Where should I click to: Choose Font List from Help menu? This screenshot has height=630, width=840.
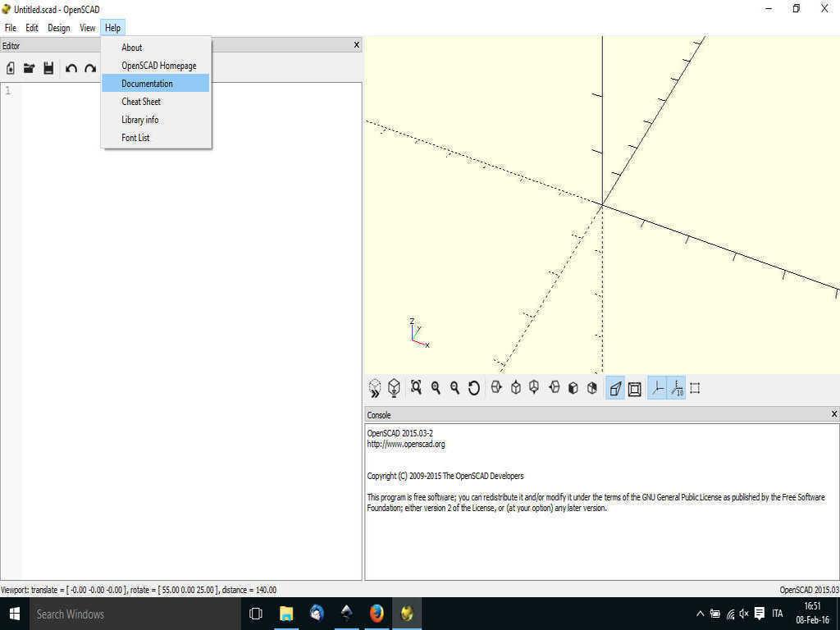(x=155, y=138)
